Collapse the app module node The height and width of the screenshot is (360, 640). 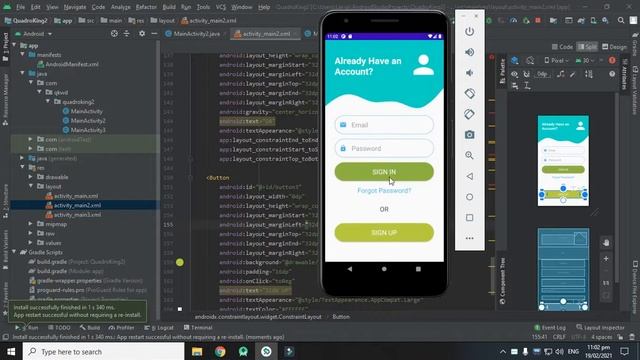14,45
